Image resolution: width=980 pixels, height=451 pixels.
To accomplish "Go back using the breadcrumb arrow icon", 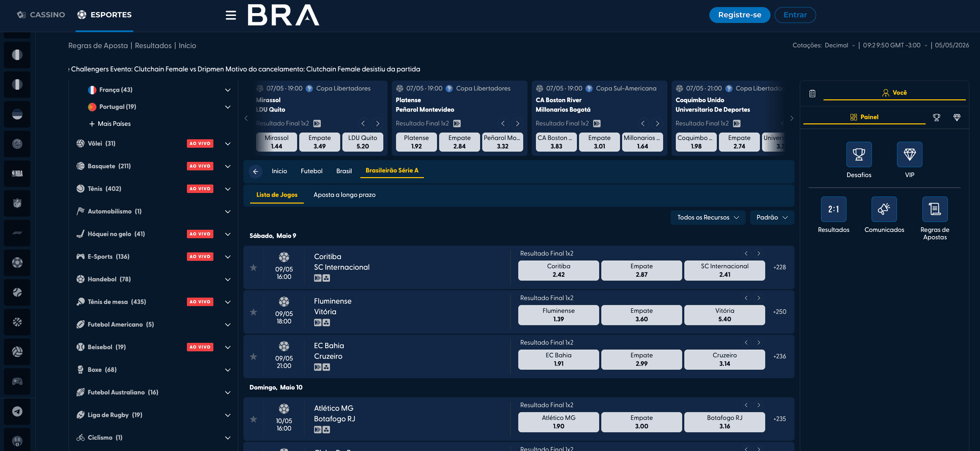I will point(256,171).
